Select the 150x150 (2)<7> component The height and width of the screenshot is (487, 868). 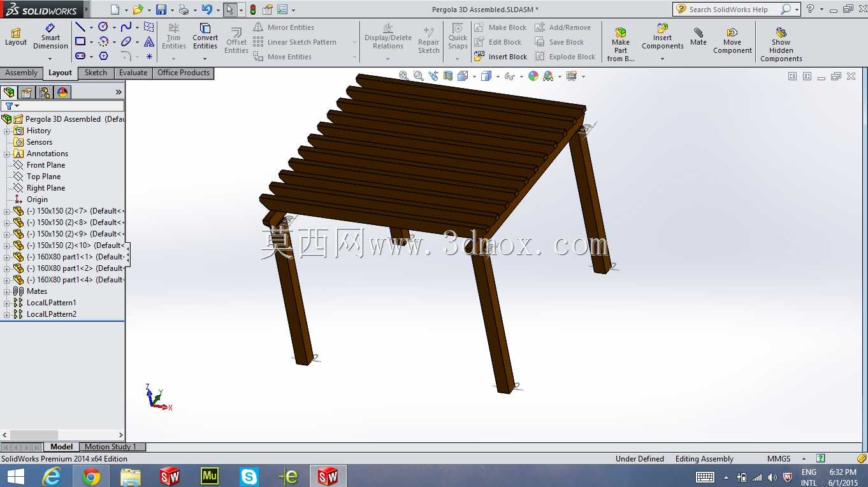[69, 211]
